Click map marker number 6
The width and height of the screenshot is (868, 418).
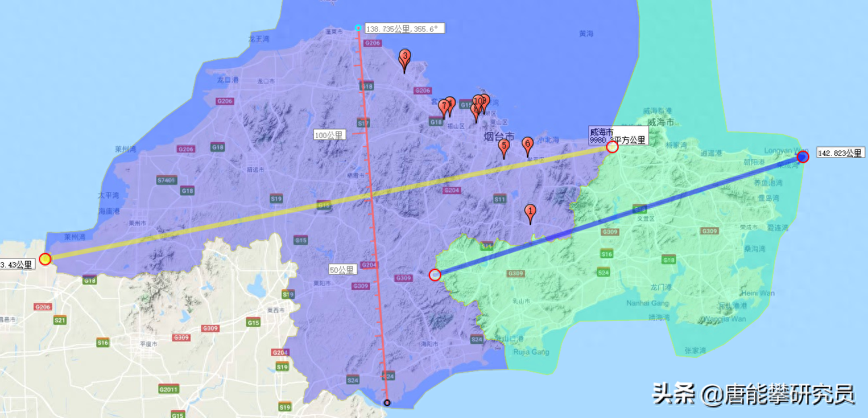pyautogui.click(x=527, y=144)
